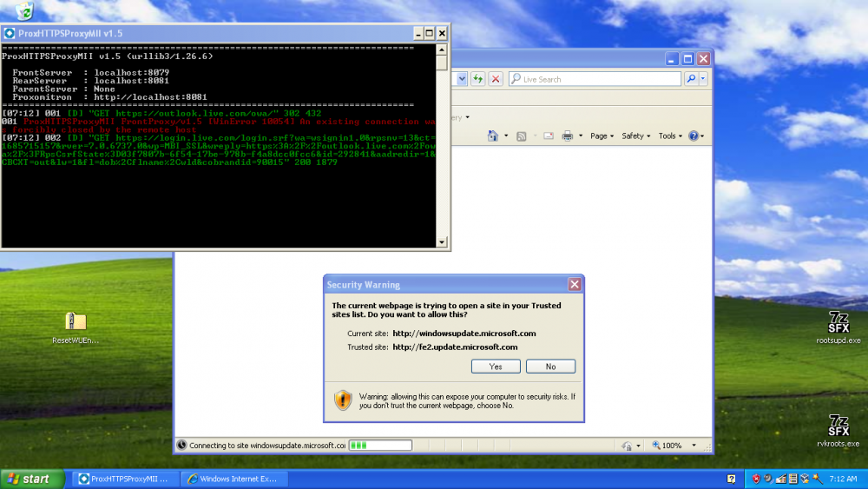This screenshot has width=868, height=489.
Task: Expand the Home button dropdown arrow
Action: (x=506, y=135)
